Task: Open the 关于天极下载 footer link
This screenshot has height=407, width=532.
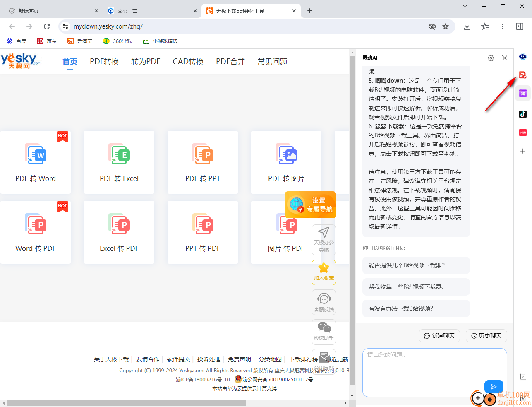Action: (x=111, y=359)
